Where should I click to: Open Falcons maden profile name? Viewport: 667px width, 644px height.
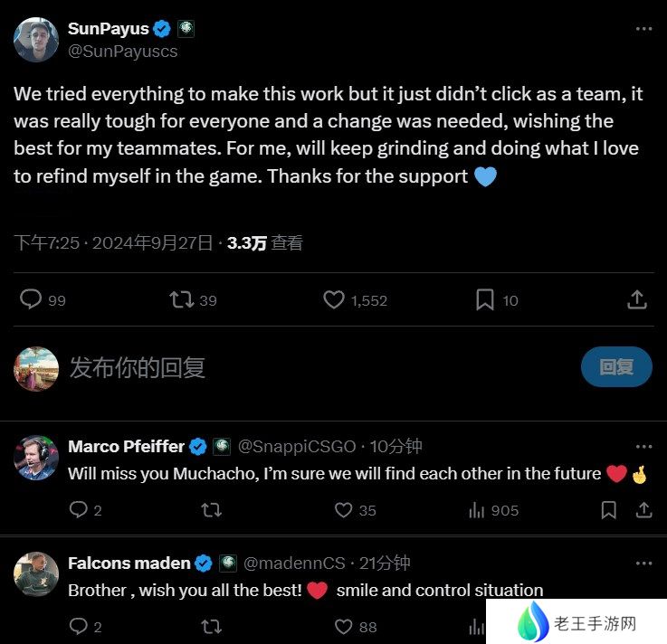point(129,563)
